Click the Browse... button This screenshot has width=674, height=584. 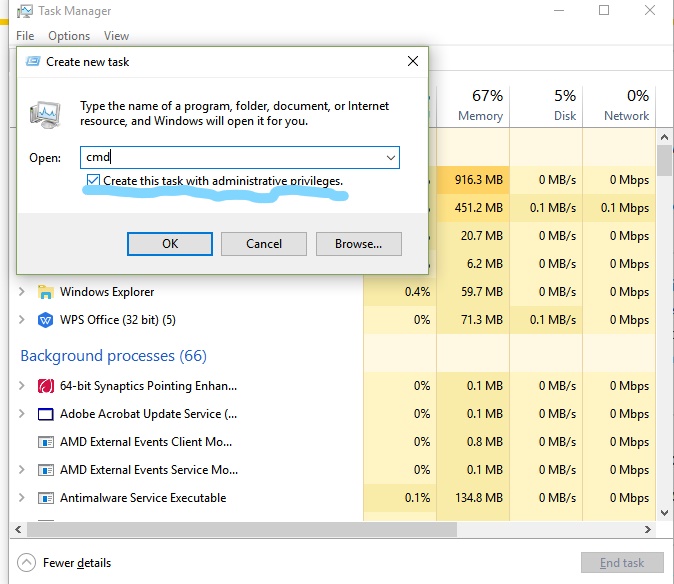(358, 244)
